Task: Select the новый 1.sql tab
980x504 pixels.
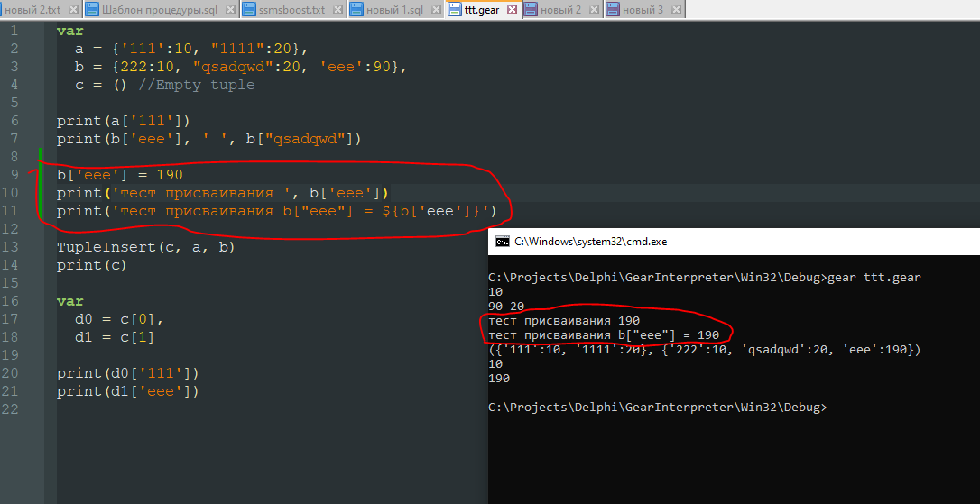Action: tap(395, 9)
